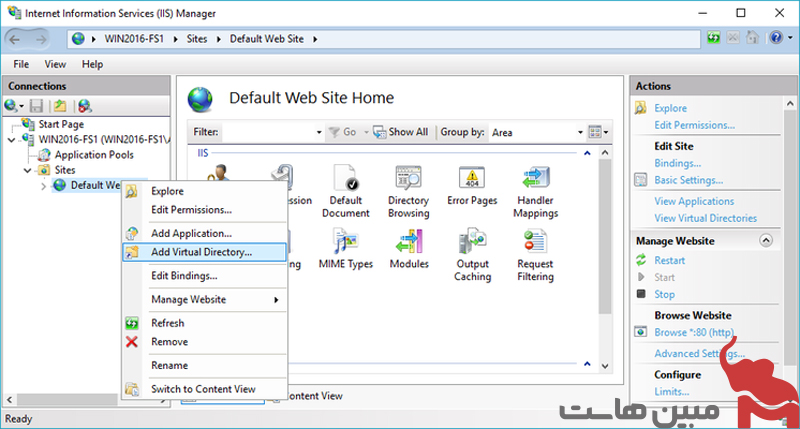Click the Save icon in Connections toolbar

(36, 106)
